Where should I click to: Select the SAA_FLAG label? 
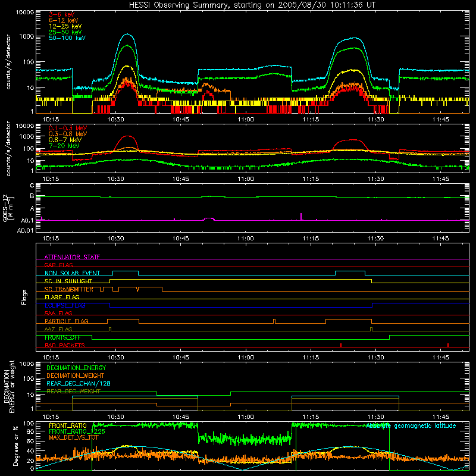(58, 313)
